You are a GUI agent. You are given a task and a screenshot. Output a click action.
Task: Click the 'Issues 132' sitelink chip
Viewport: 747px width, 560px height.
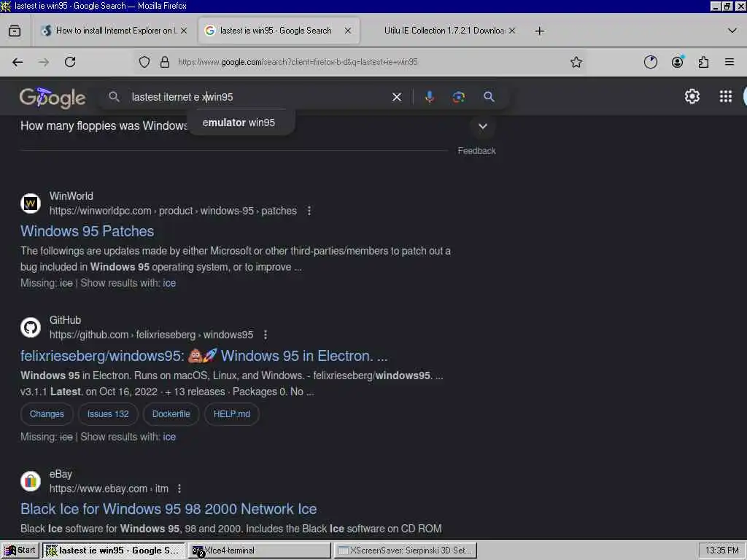(108, 414)
